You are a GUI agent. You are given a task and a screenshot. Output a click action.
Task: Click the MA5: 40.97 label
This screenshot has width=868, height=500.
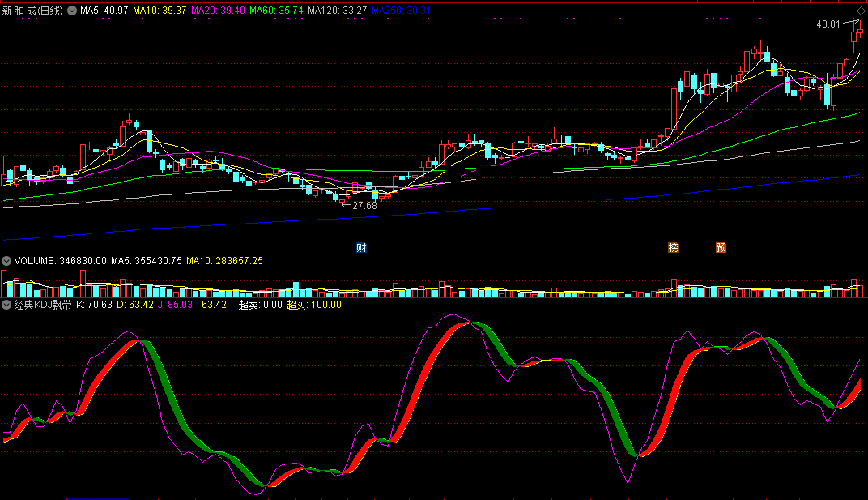point(104,11)
